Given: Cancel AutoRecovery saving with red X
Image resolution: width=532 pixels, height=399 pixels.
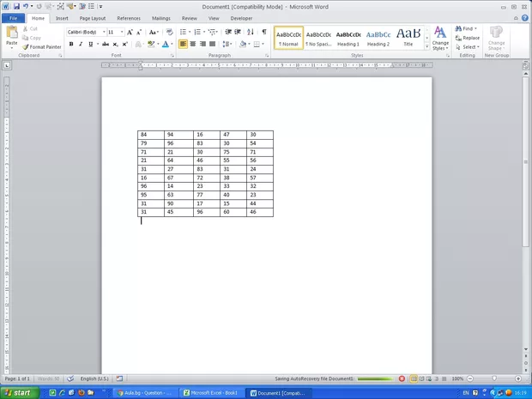Looking at the screenshot, I should 402,378.
